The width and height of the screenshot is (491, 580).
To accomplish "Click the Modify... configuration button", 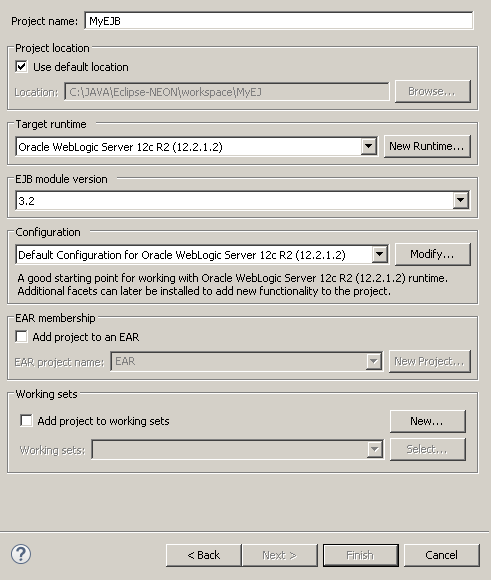I will click(x=433, y=254).
